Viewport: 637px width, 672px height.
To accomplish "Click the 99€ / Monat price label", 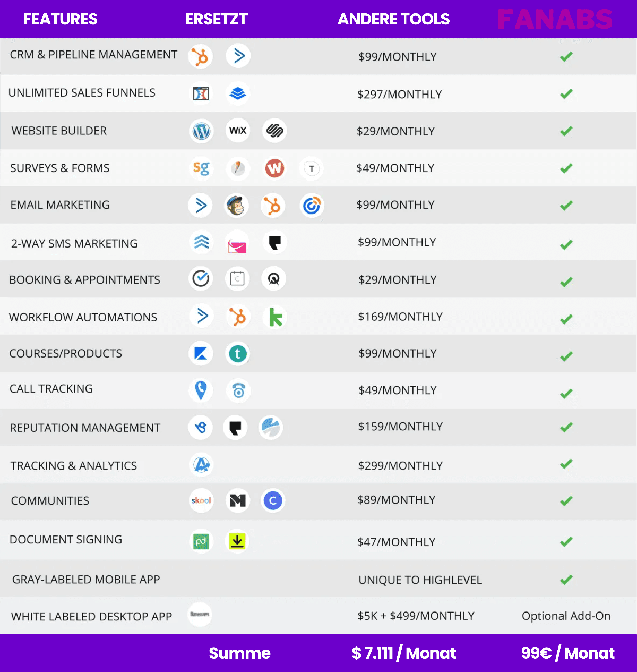I will (568, 653).
